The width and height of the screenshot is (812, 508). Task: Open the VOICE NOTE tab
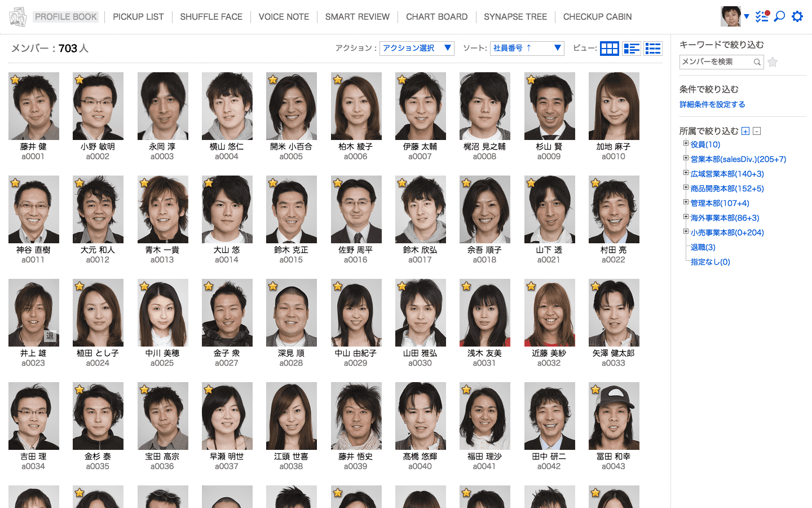click(x=284, y=17)
